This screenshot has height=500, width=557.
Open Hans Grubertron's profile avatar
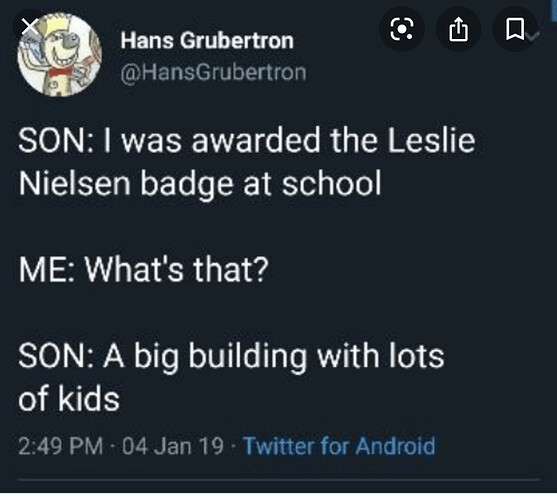click(x=60, y=55)
